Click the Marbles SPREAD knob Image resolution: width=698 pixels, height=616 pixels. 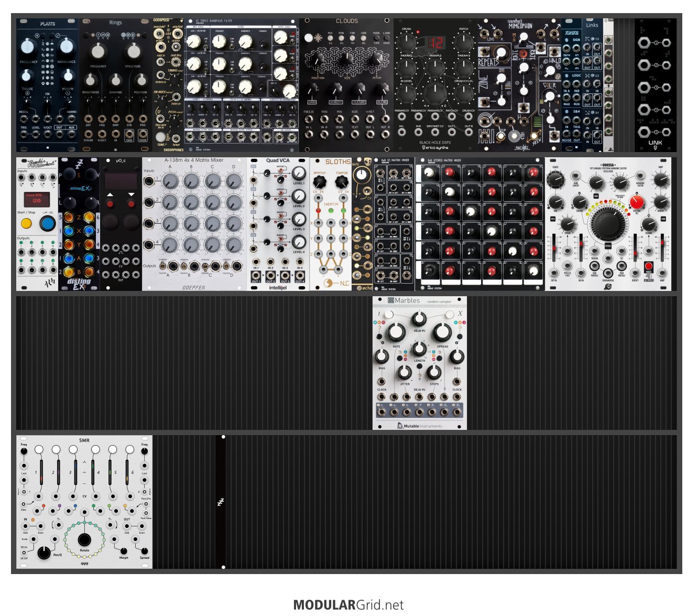coord(442,332)
